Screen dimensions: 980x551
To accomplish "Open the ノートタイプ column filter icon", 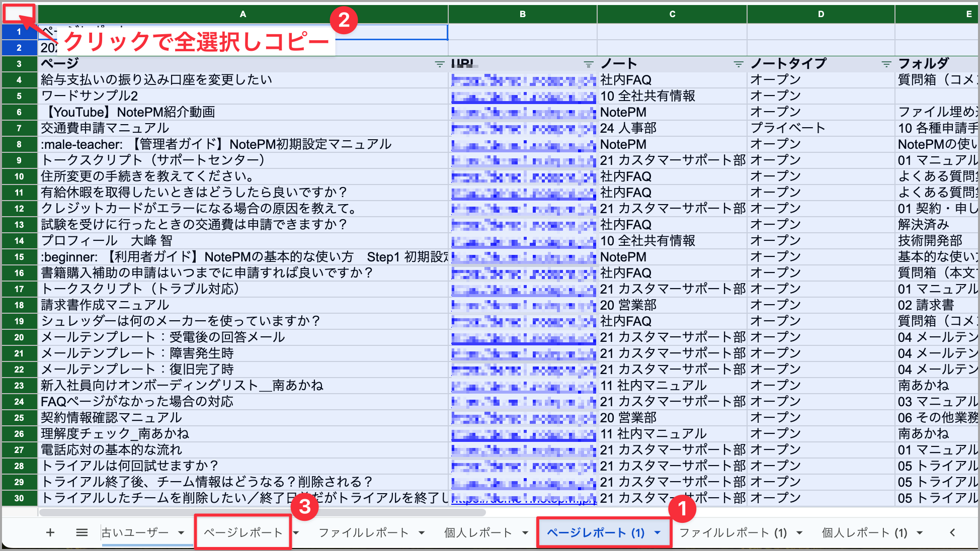I will point(886,64).
